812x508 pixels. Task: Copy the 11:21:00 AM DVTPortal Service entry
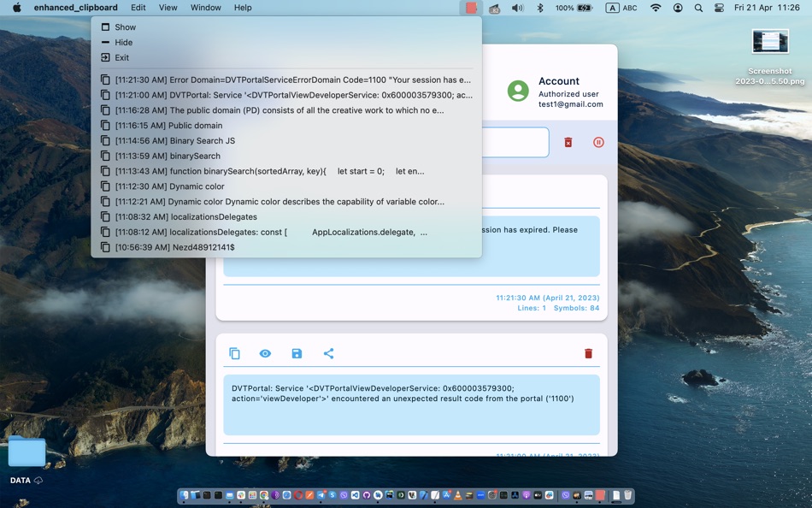[x=286, y=95]
